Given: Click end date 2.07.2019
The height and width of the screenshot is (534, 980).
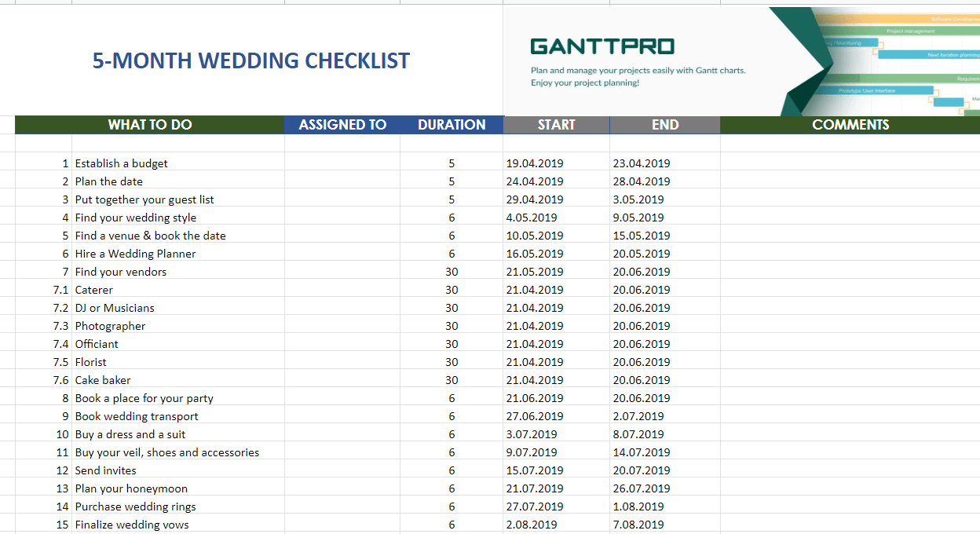Looking at the screenshot, I should coord(665,416).
